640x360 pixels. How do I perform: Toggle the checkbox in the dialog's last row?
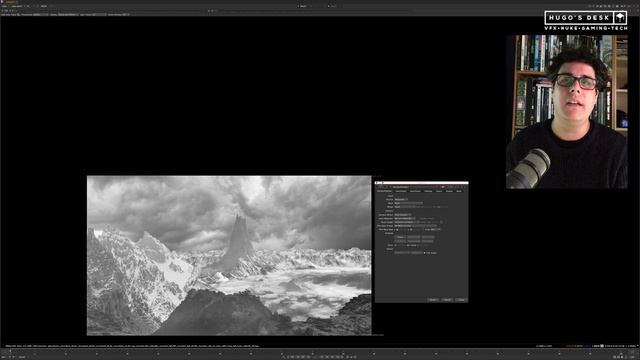tap(424, 253)
